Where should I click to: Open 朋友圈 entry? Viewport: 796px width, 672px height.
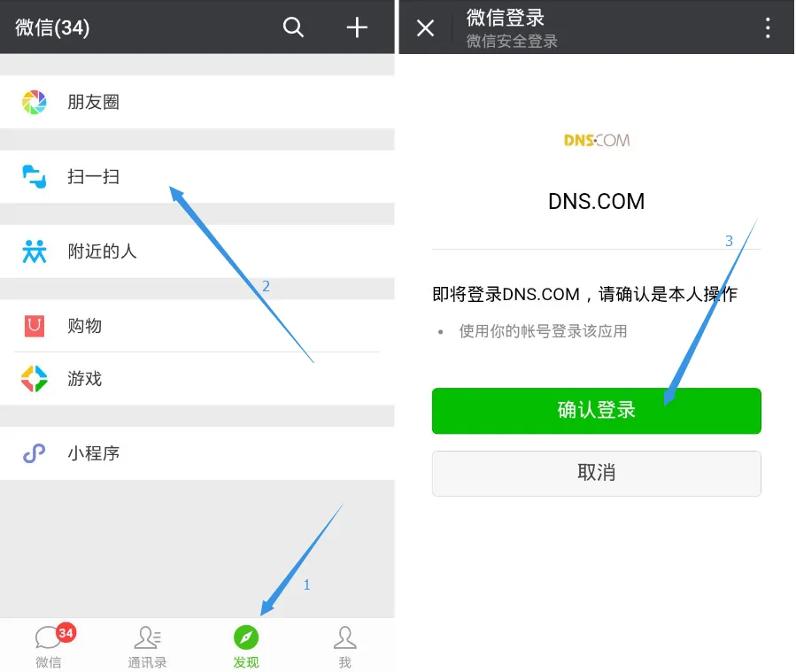(197, 102)
